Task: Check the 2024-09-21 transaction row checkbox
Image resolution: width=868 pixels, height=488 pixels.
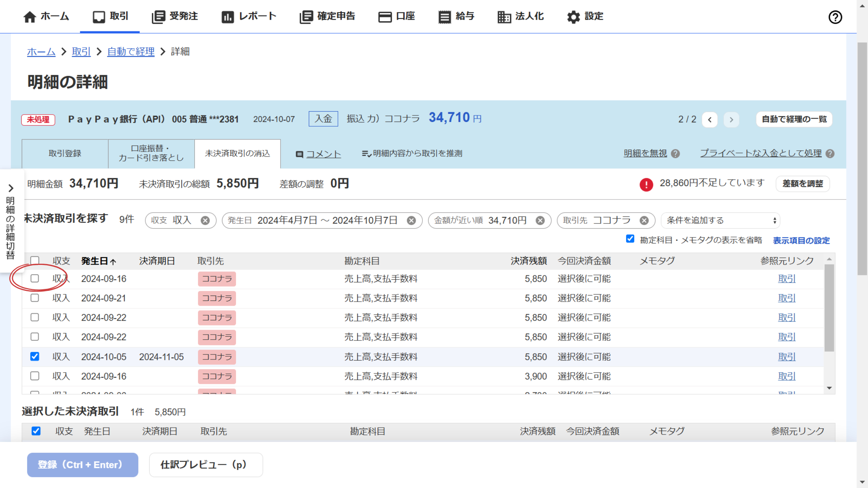Action: click(x=35, y=298)
